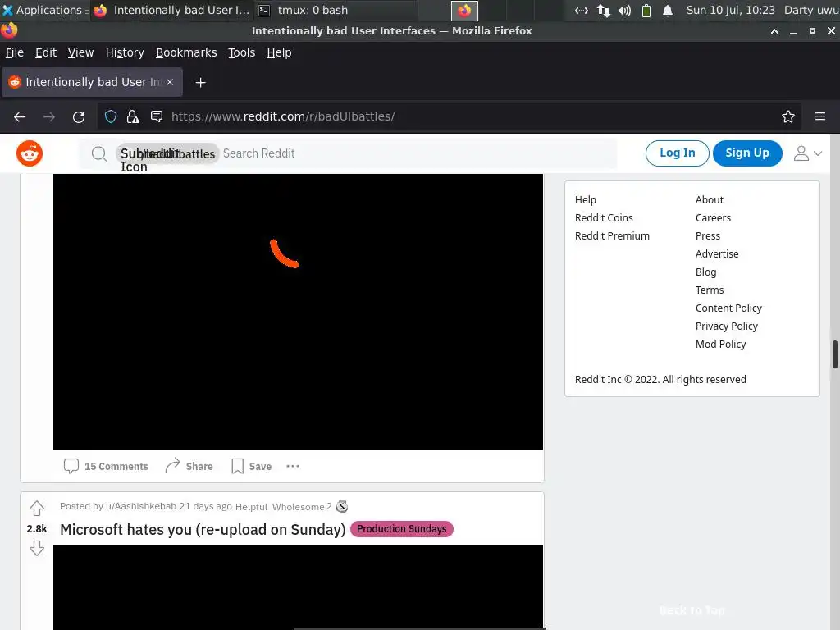The height and width of the screenshot is (630, 840).
Task: Open the Reddit Premium link
Action: coord(612,235)
